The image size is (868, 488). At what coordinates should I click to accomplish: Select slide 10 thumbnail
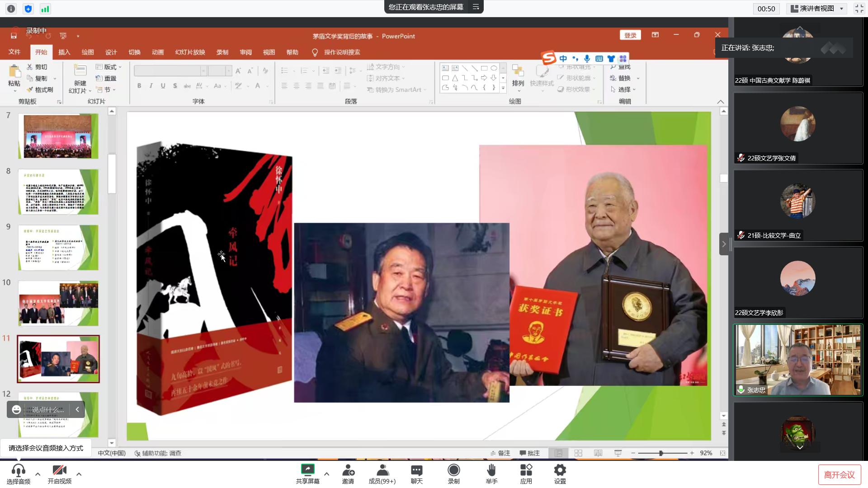pos(58,303)
